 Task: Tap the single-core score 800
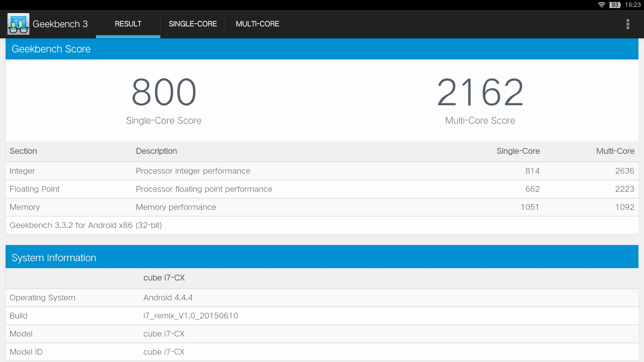(164, 92)
